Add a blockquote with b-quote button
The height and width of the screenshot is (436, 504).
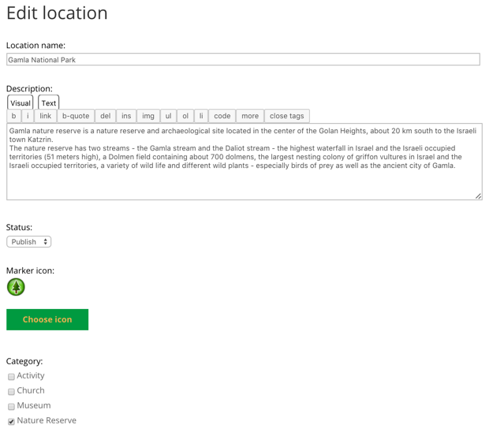[x=76, y=116]
